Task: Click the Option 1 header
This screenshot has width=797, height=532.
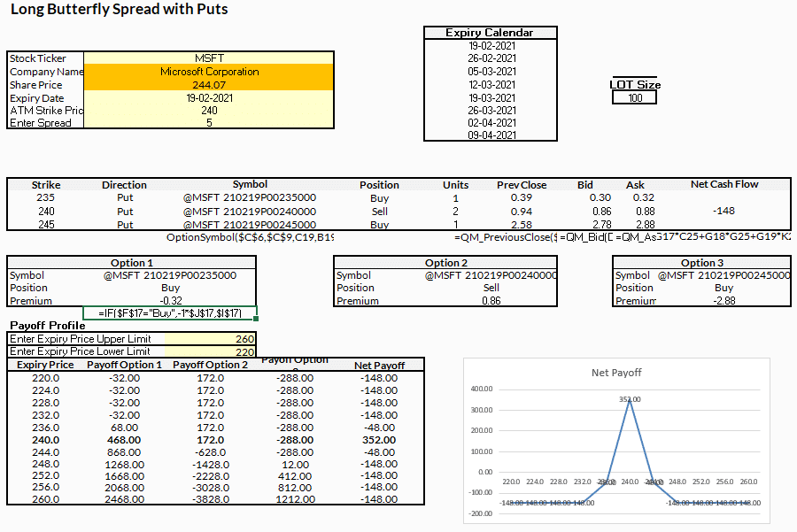Action: [x=132, y=263]
